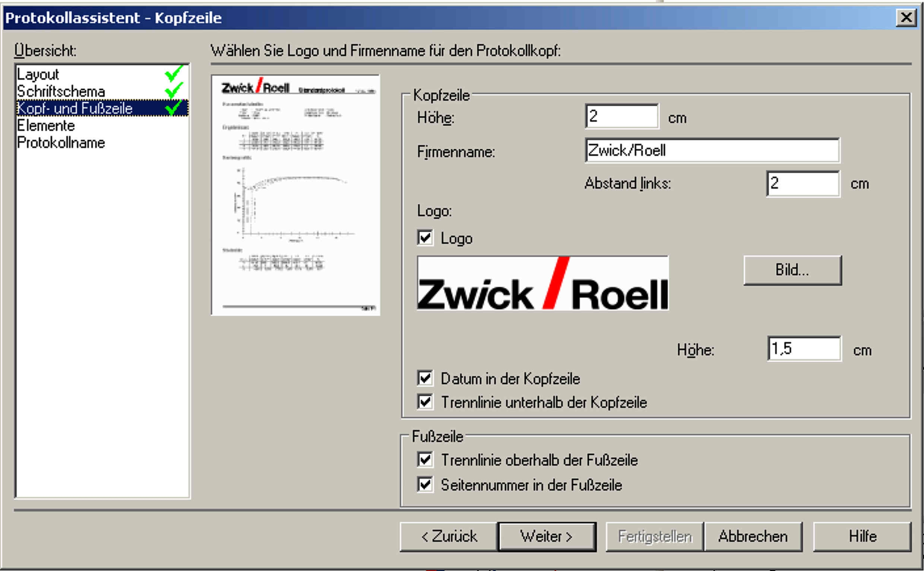This screenshot has height=571, width=924.
Task: Uncheck Seitennummer in der Fußzeile
Action: tap(425, 484)
